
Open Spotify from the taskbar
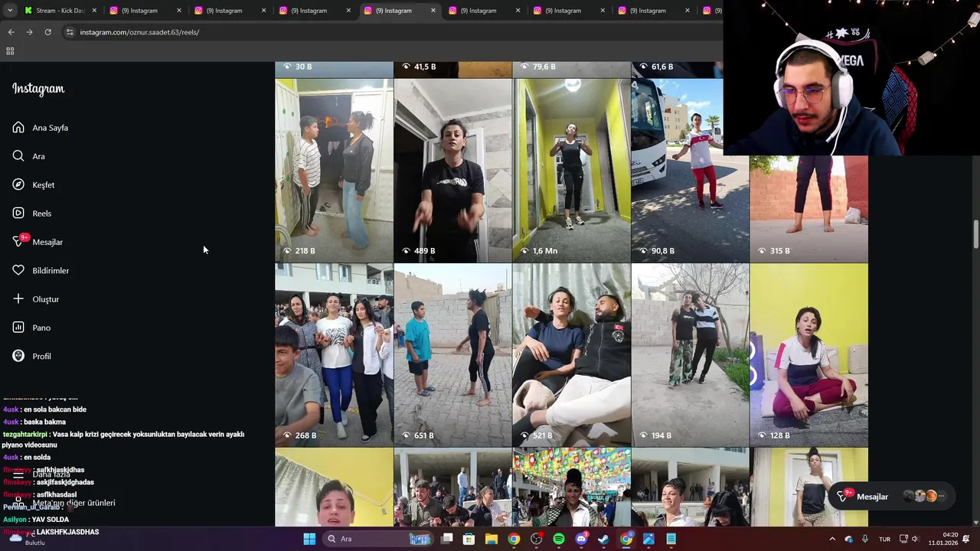tap(559, 539)
